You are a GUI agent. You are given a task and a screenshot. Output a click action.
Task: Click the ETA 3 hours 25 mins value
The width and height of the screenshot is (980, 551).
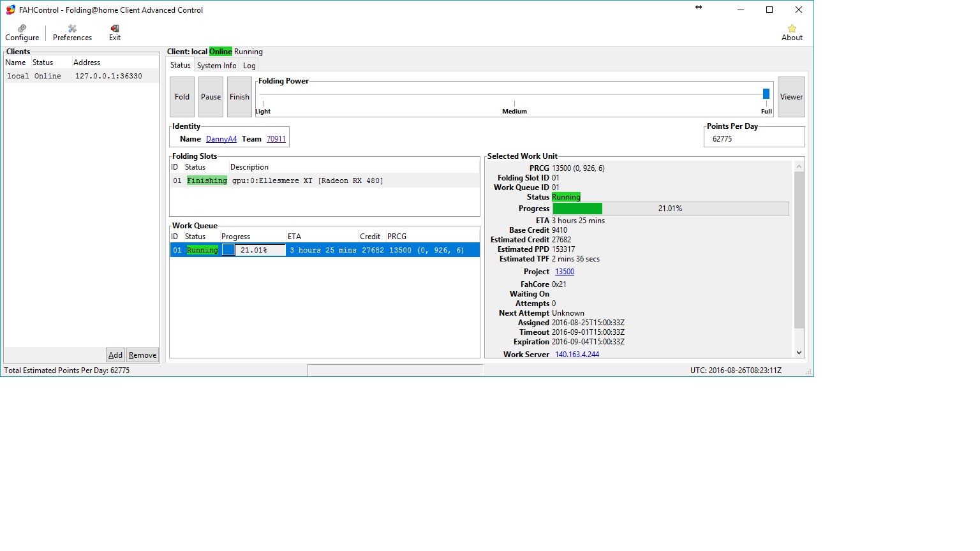[578, 221]
